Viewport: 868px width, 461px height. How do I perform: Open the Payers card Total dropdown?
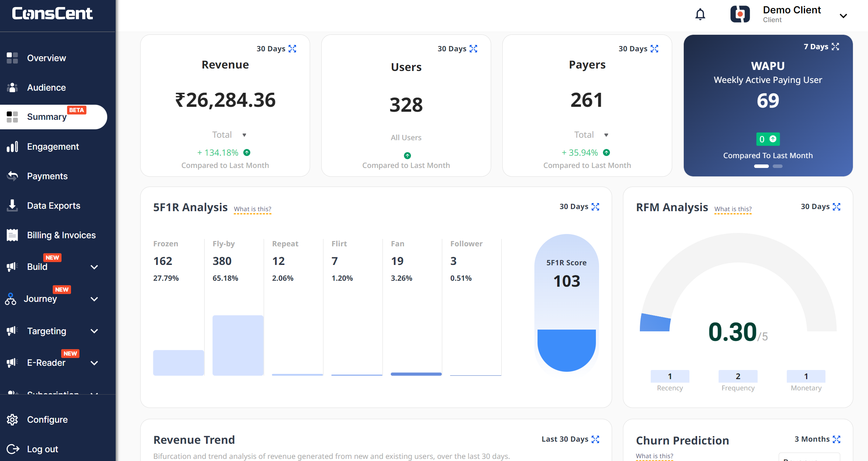tap(591, 135)
